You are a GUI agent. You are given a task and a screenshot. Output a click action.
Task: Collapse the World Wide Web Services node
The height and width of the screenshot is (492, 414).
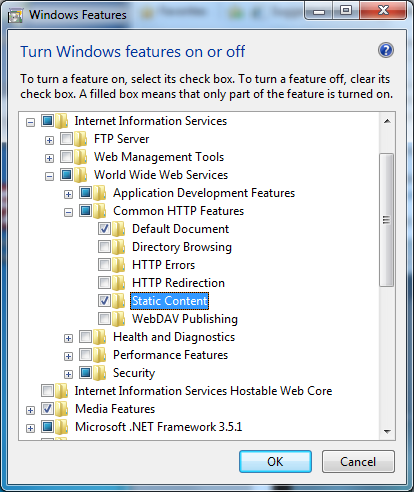[x=49, y=176]
